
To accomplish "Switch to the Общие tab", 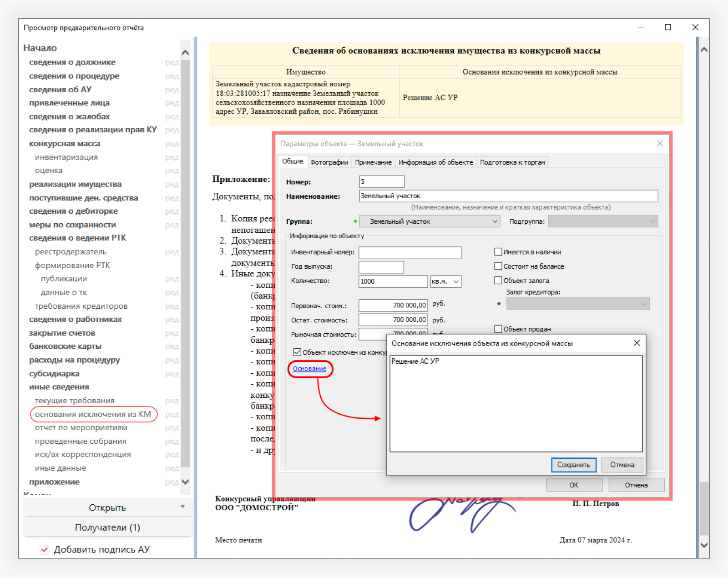I will point(293,161).
